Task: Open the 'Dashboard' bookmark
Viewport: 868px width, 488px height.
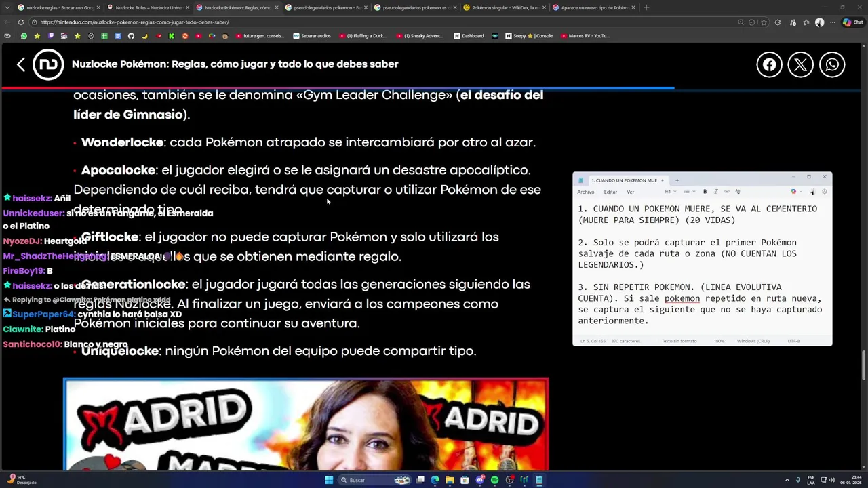Action: 469,35
